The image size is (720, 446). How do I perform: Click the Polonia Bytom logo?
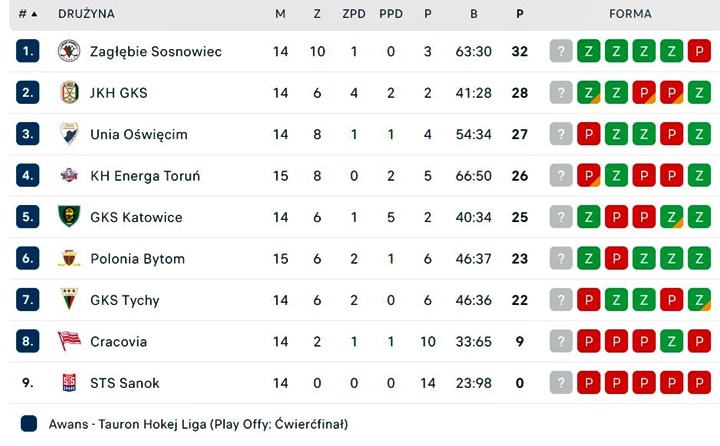point(69,259)
